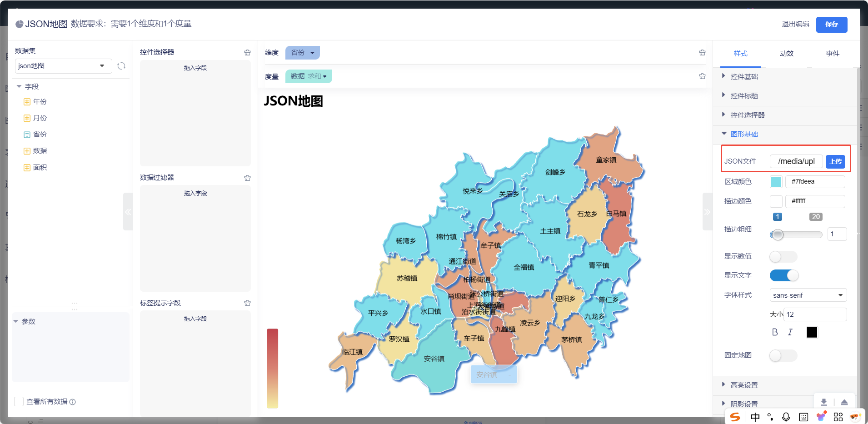
Task: Click the dataset refresh icon
Action: [121, 66]
